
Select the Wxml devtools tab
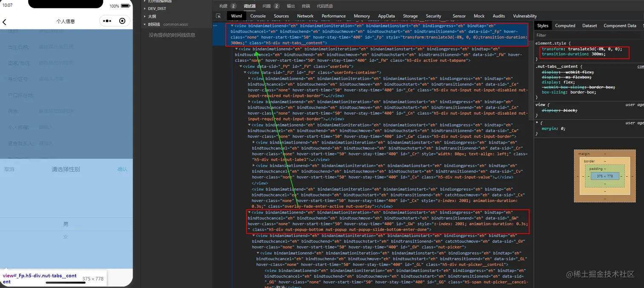[x=236, y=16]
